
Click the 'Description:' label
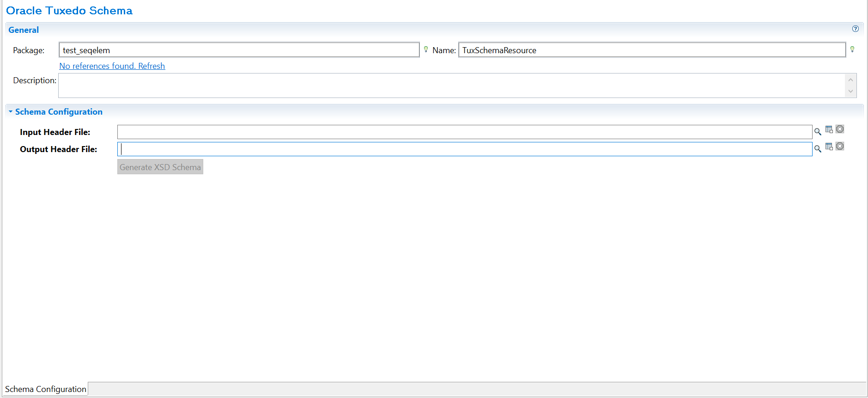click(35, 80)
